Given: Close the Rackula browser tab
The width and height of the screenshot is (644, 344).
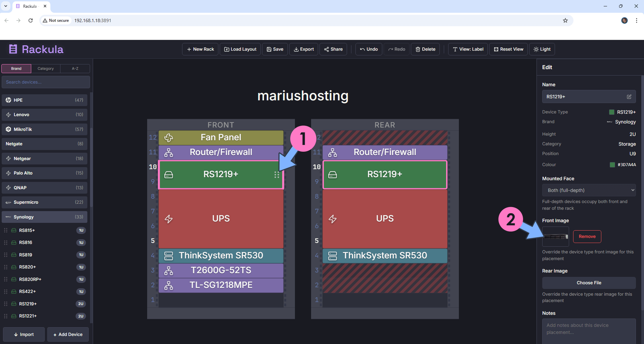Looking at the screenshot, I should 45,6.
